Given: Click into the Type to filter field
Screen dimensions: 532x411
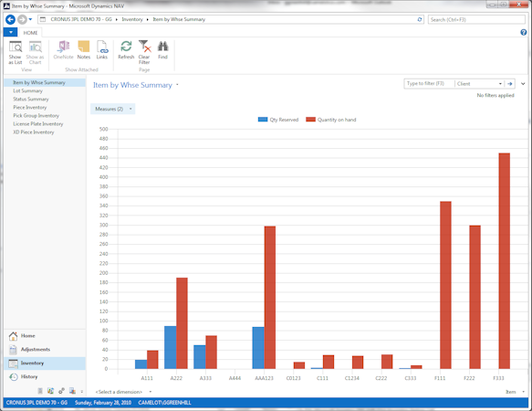Looking at the screenshot, I should (x=429, y=83).
